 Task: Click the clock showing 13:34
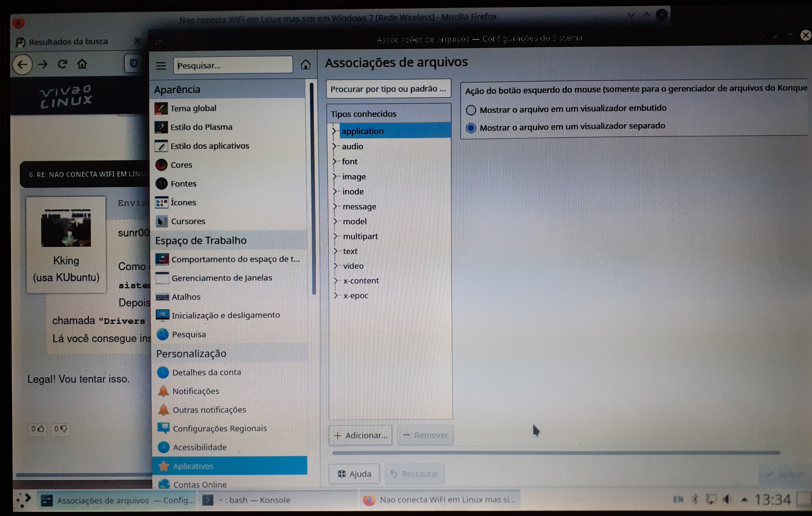point(772,500)
